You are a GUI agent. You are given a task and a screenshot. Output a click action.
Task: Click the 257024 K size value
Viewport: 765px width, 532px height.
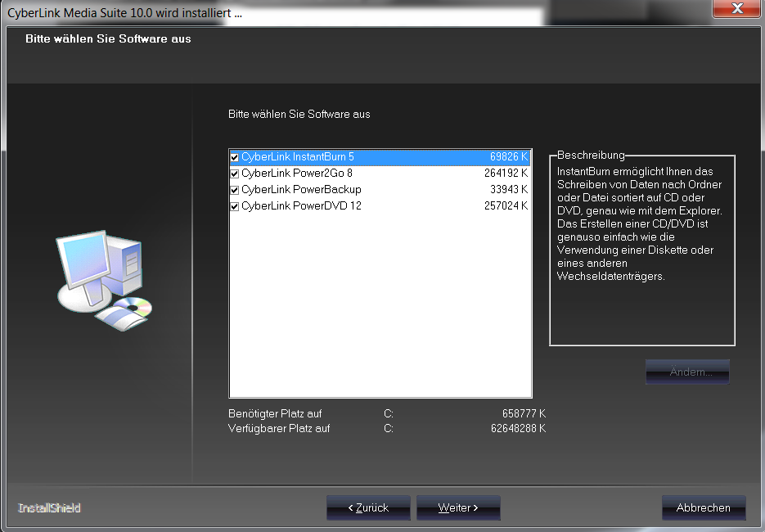pyautogui.click(x=506, y=206)
